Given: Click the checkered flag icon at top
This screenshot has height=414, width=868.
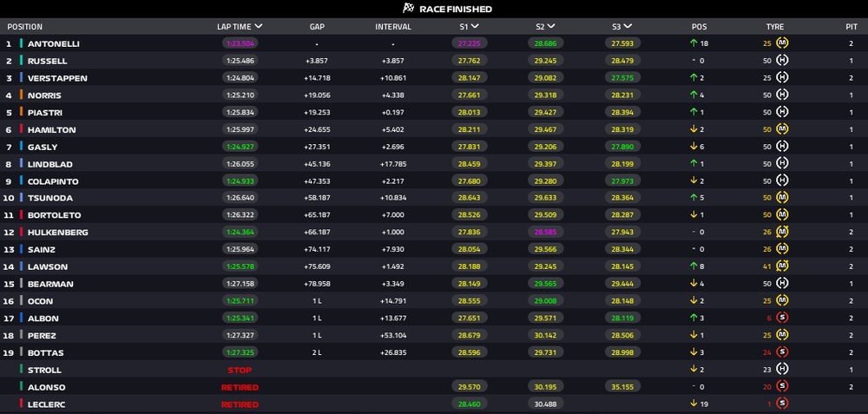Looking at the screenshot, I should tap(408, 9).
